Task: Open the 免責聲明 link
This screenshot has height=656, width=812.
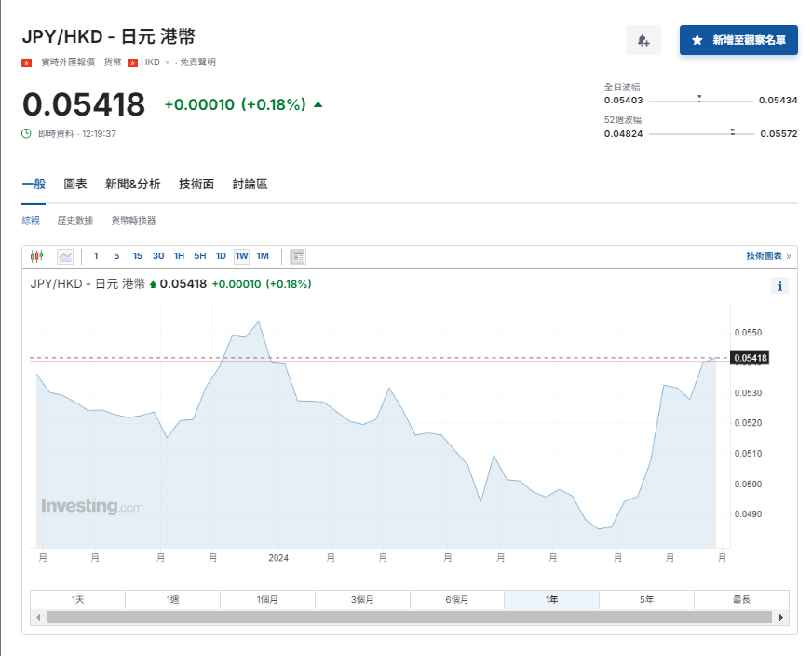Action: [196, 62]
